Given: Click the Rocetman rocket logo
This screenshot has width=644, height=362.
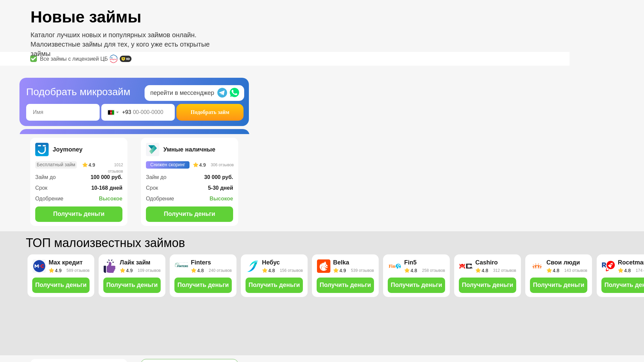Looking at the screenshot, I should tap(608, 266).
